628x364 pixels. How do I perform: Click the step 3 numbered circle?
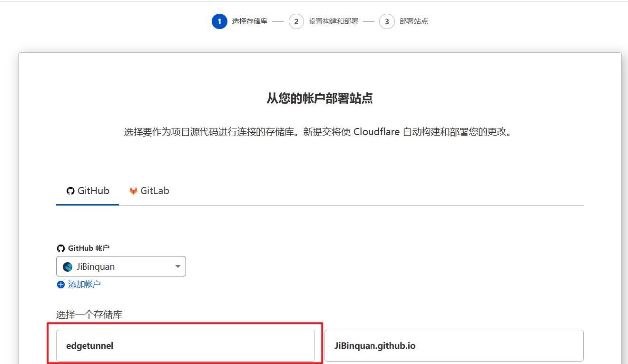tap(387, 21)
